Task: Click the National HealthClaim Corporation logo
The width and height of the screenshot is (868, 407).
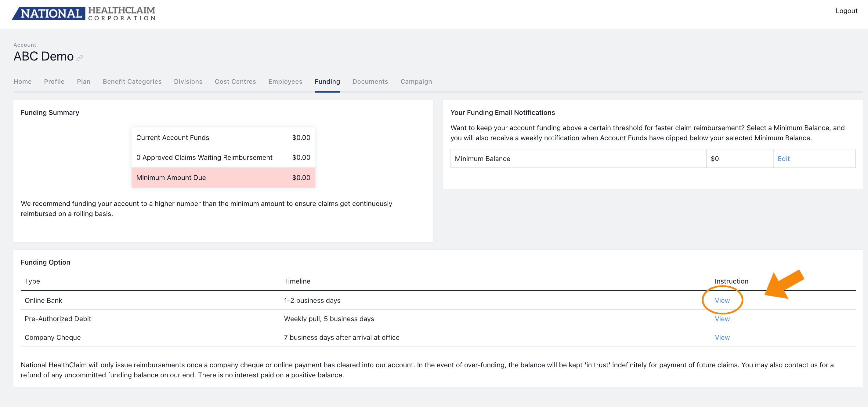Action: 84,13
